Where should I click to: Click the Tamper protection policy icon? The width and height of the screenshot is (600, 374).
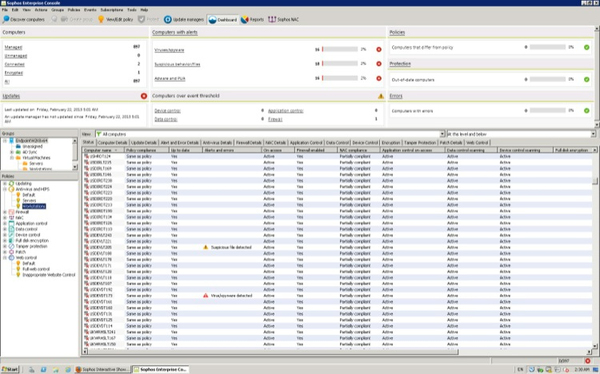[x=11, y=246]
